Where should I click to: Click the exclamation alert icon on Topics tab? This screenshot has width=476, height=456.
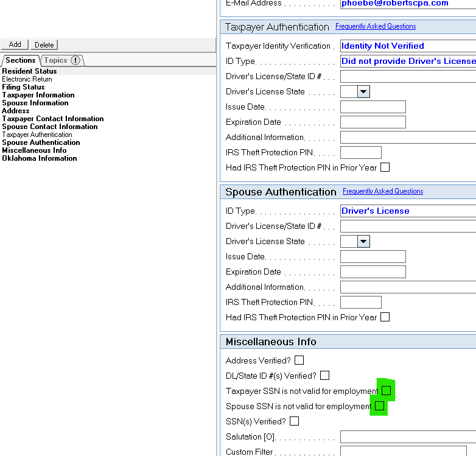click(x=75, y=60)
